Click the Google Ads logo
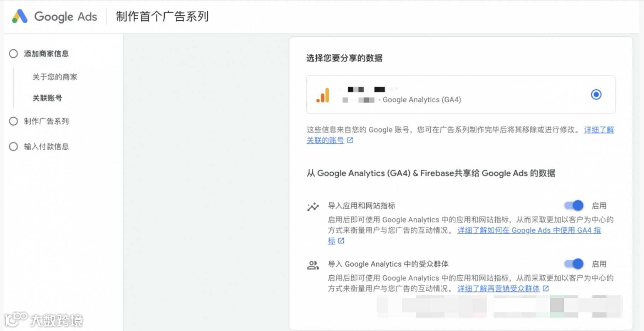Image resolution: width=644 pixels, height=331 pixels. (54, 16)
